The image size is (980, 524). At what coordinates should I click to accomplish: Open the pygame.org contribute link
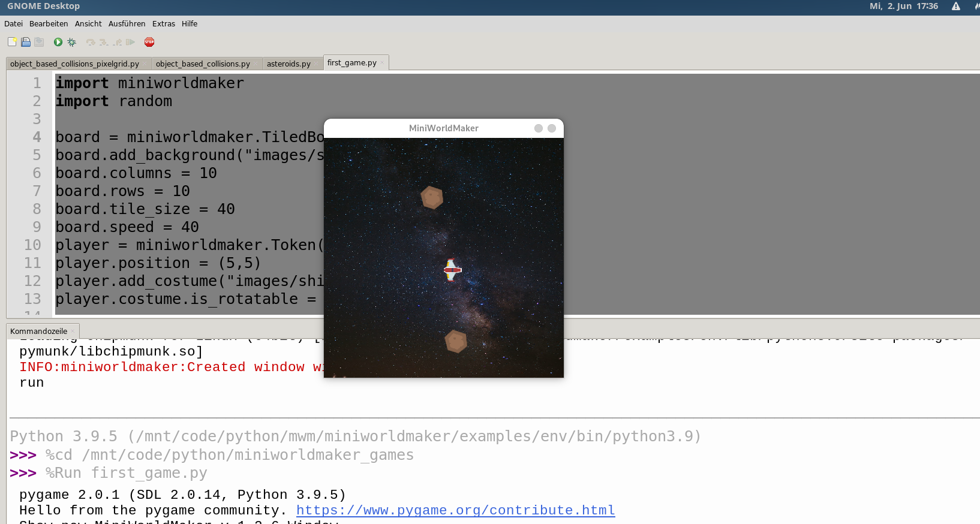tap(455, 510)
